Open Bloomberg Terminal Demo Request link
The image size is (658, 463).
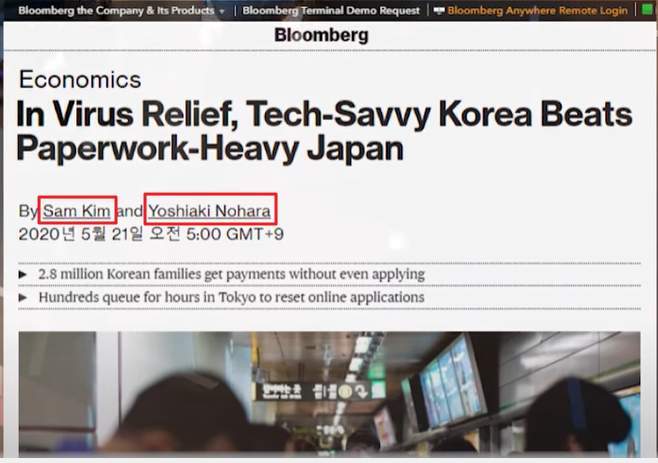[x=331, y=10]
